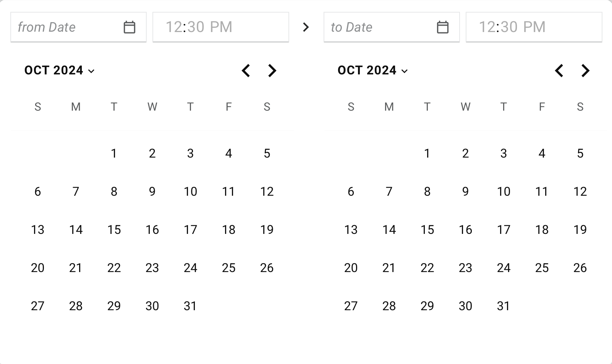Image resolution: width=612 pixels, height=364 pixels.
Task: Go to next month in left calendar
Action: (272, 71)
